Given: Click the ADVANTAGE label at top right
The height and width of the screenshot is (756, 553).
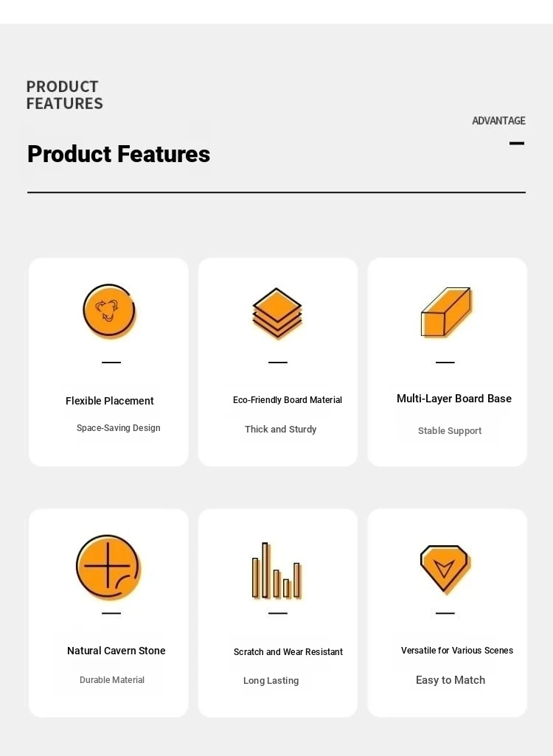Looking at the screenshot, I should [498, 121].
